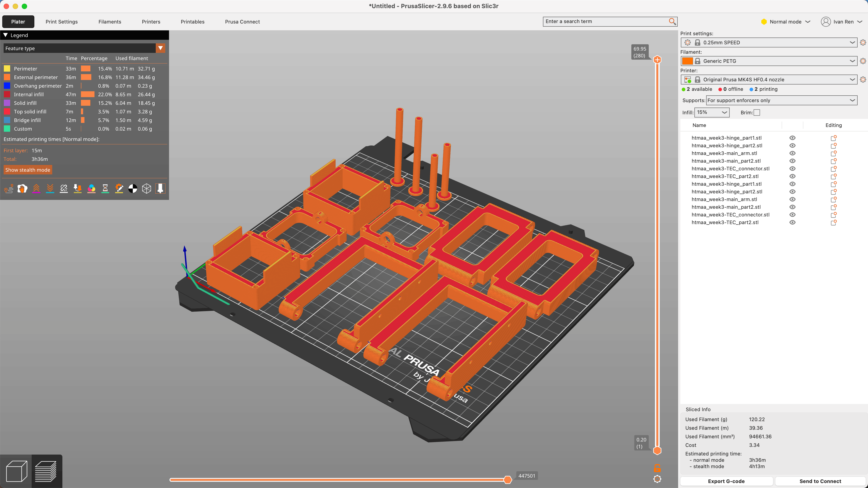
Task: Open the Infill 15% dropdown
Action: pos(712,113)
